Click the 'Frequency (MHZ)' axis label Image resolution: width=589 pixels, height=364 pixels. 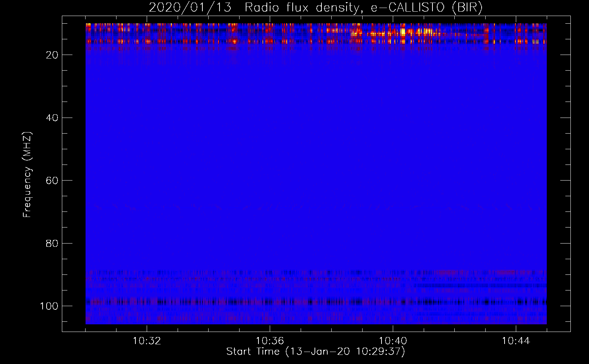(27, 175)
